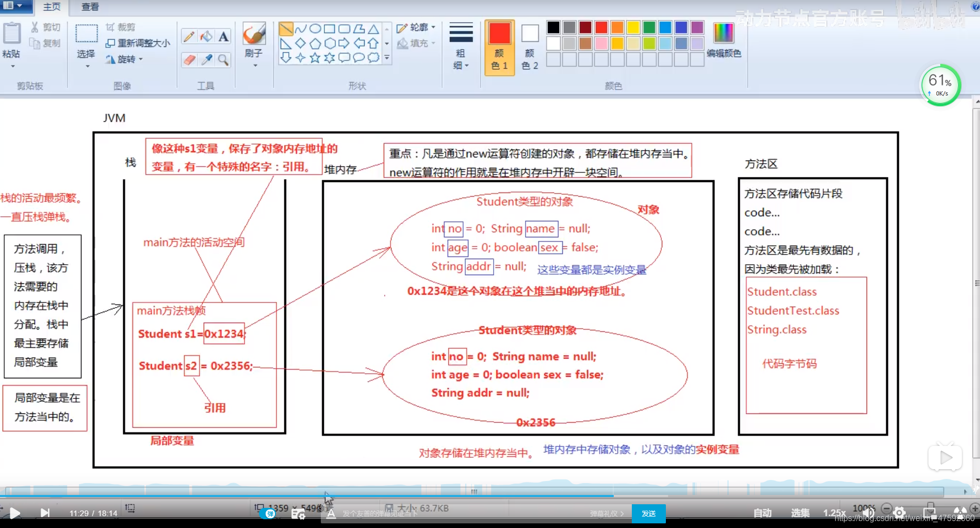The image size is (980, 528).
Task: Choose the Hexagon shape
Action: [x=329, y=43]
